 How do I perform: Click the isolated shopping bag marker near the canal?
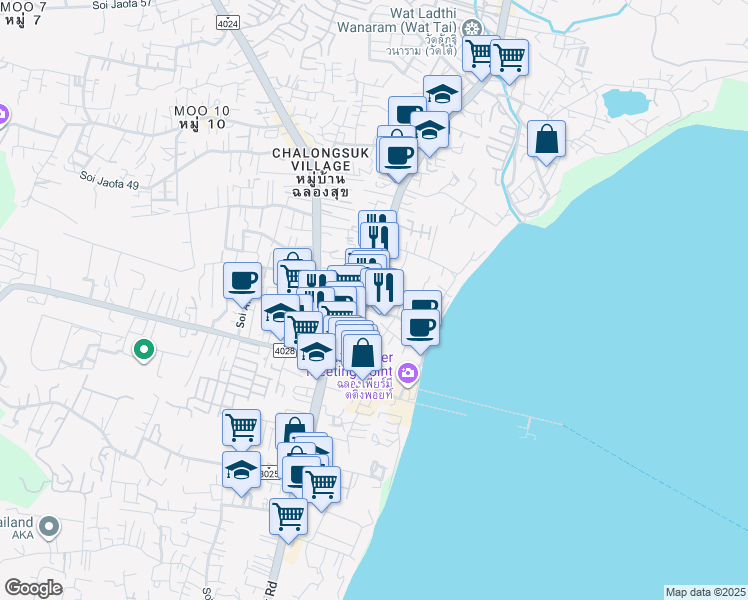click(x=546, y=140)
